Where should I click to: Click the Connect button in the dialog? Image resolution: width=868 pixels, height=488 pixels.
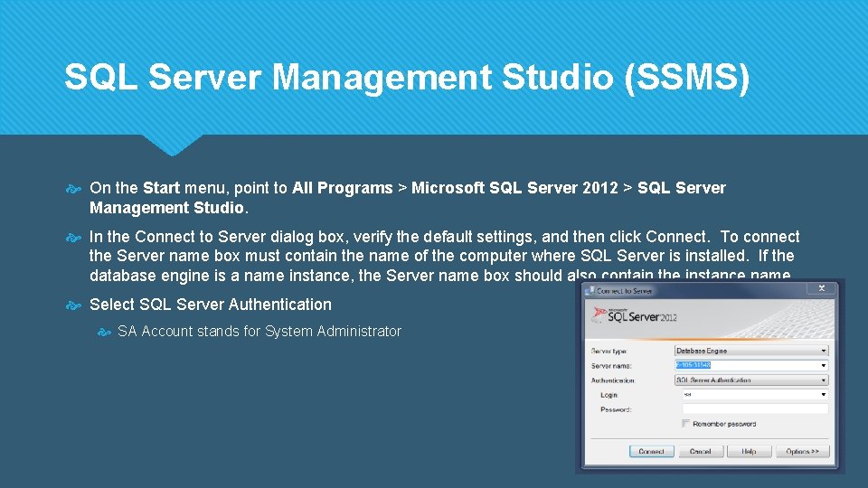[651, 452]
